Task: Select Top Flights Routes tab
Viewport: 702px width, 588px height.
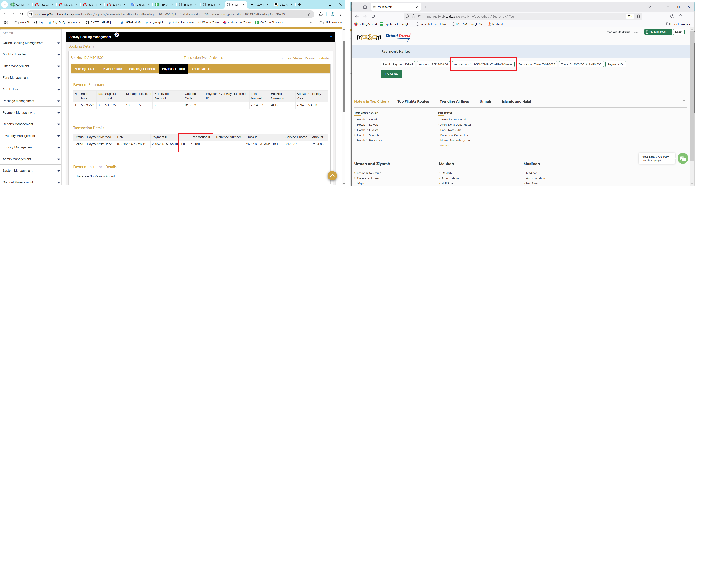Action: tap(413, 101)
